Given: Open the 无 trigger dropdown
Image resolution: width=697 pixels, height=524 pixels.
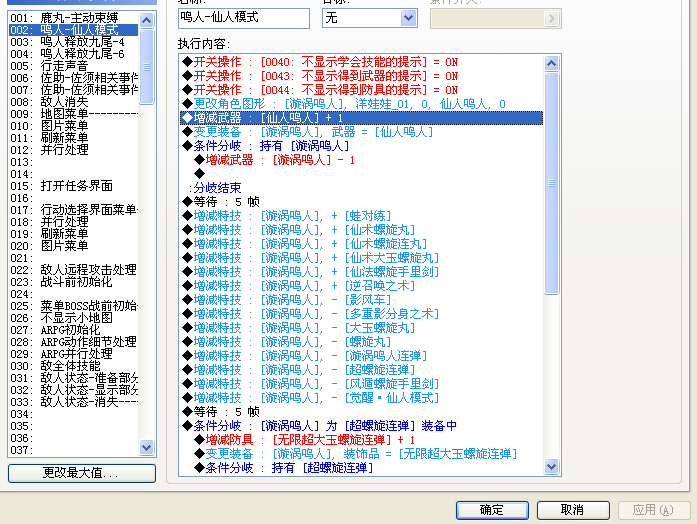Looking at the screenshot, I should coord(408,18).
